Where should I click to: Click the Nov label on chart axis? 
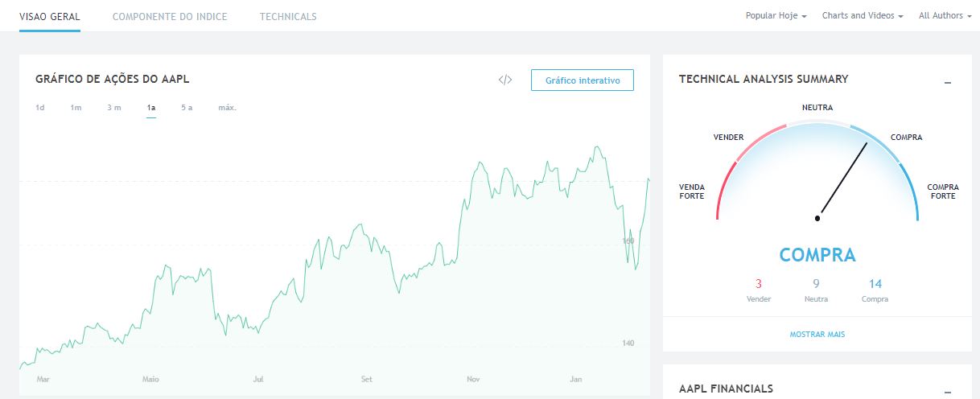pos(473,378)
